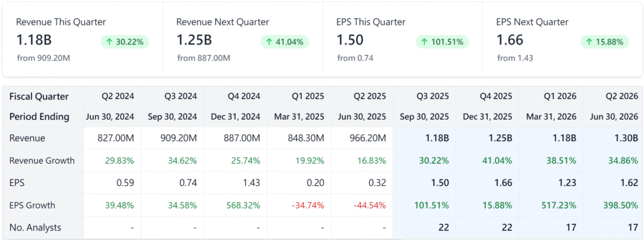Select the EPS Next Quarter card title

click(x=532, y=22)
